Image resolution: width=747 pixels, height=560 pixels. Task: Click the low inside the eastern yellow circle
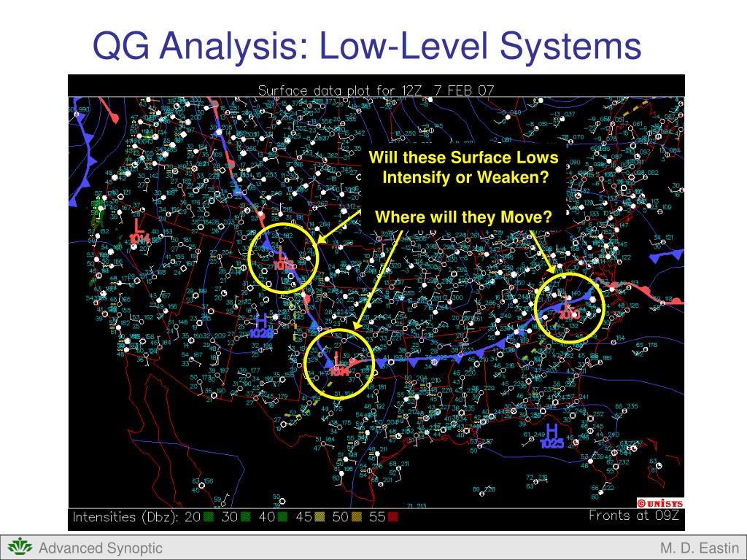tap(569, 308)
